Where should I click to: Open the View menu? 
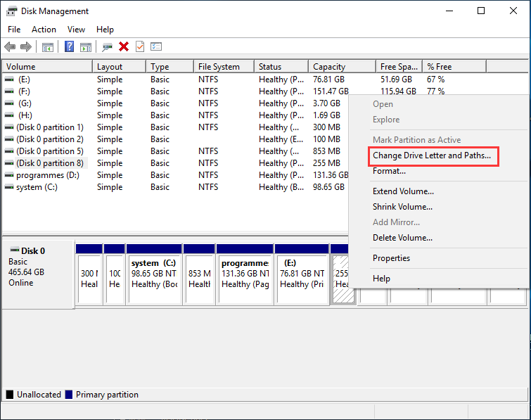[76, 30]
